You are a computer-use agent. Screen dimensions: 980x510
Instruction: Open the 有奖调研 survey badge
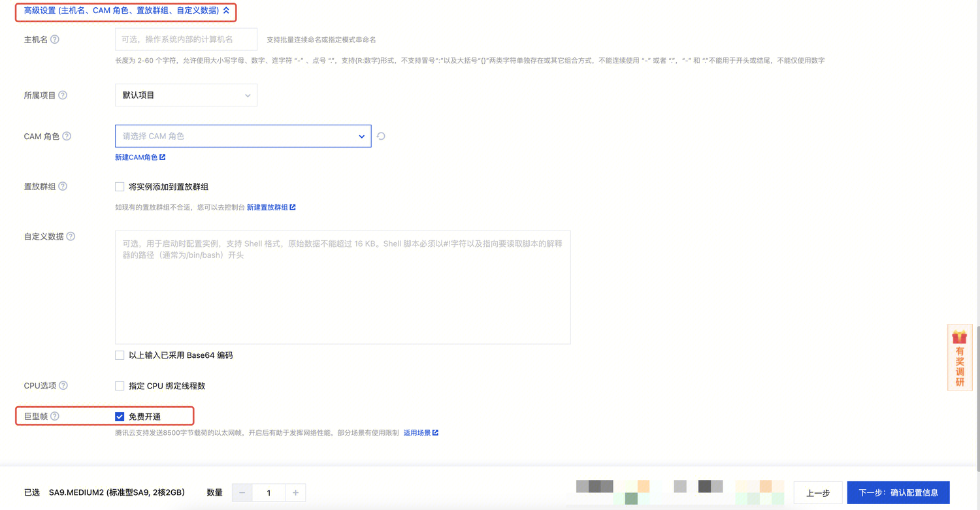click(960, 358)
